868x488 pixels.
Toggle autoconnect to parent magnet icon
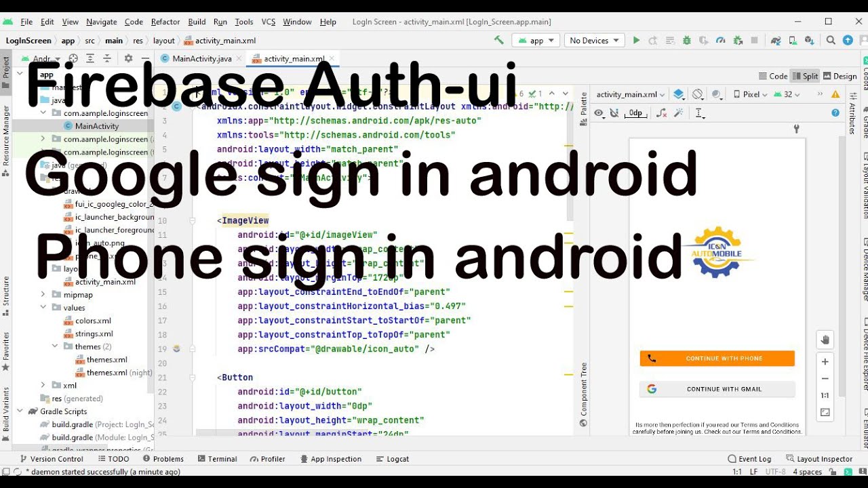point(614,113)
